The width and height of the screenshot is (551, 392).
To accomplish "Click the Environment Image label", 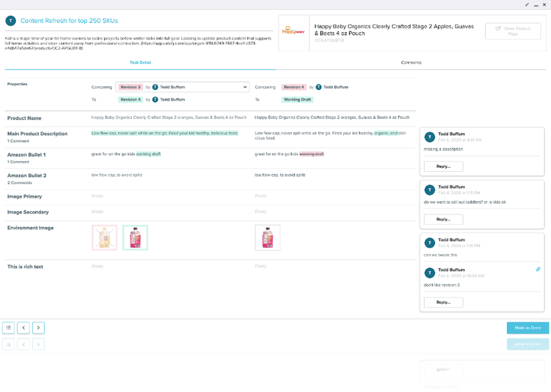I will [30, 228].
